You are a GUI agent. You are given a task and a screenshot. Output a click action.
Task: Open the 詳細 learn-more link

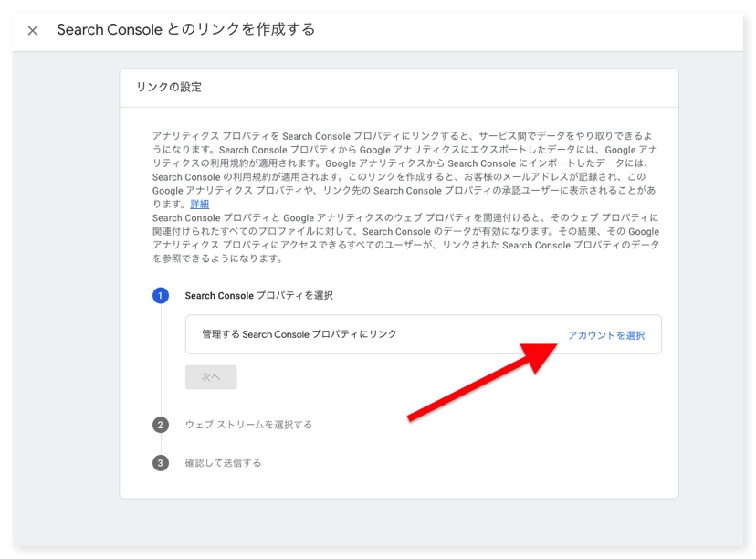[199, 204]
